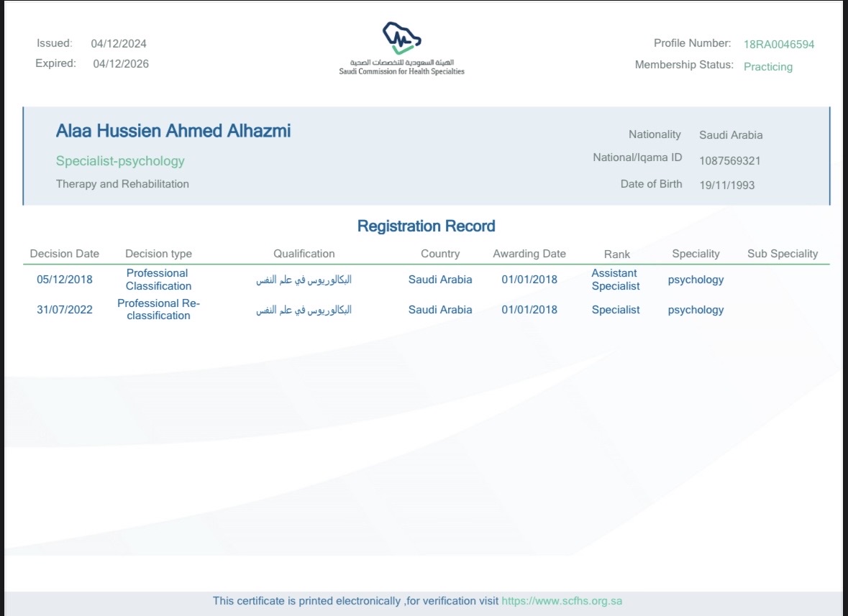Click the 31/07/2022 decision date cell
Viewport: 848px width, 616px height.
pos(65,311)
